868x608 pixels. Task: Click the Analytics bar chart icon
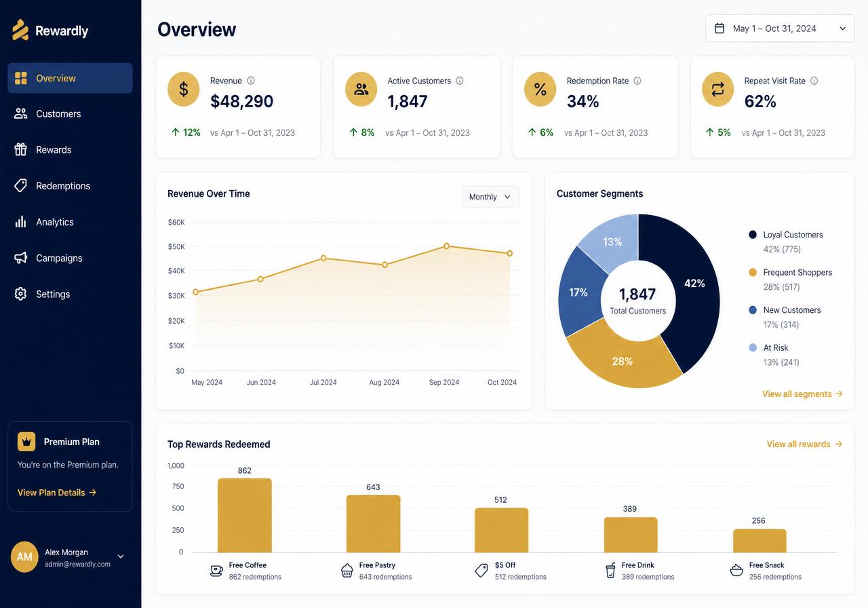point(21,222)
